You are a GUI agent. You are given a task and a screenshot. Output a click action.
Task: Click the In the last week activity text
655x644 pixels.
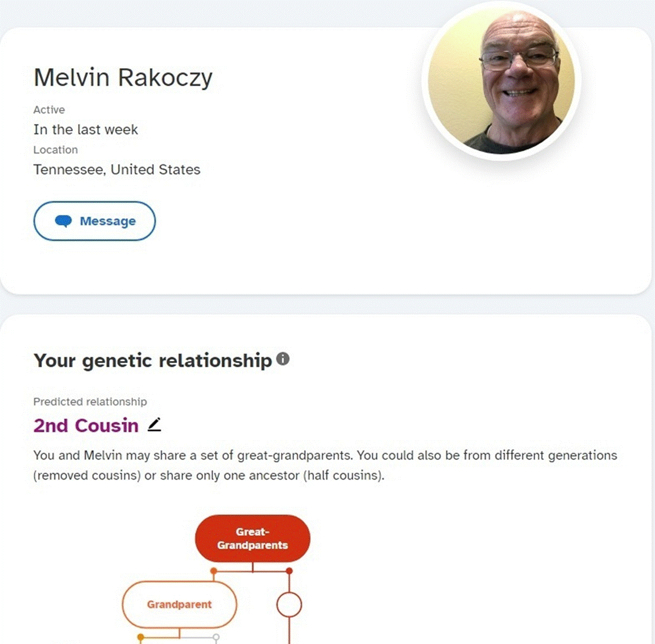(86, 130)
